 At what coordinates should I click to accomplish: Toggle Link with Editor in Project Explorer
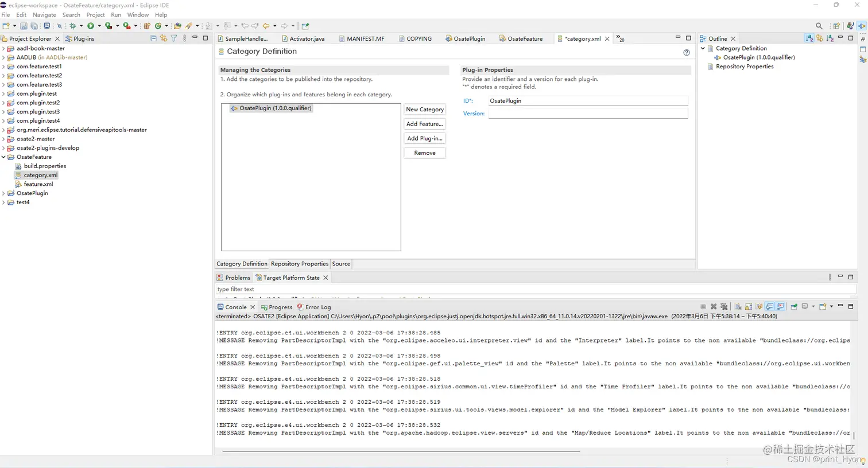(x=164, y=38)
